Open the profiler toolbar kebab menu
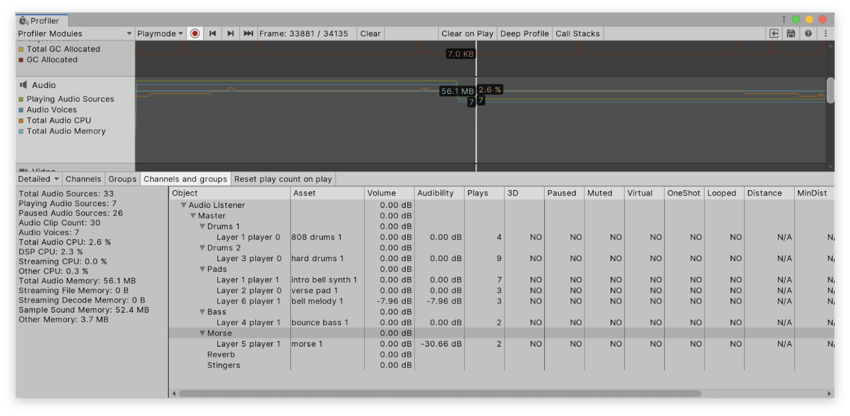This screenshot has width=850, height=416. tap(825, 34)
